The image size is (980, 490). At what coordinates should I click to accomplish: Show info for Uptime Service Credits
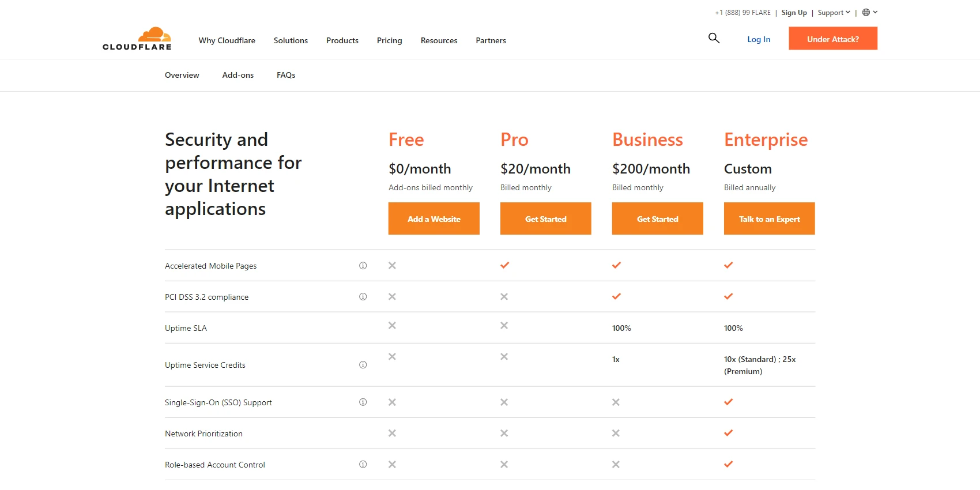pyautogui.click(x=363, y=365)
